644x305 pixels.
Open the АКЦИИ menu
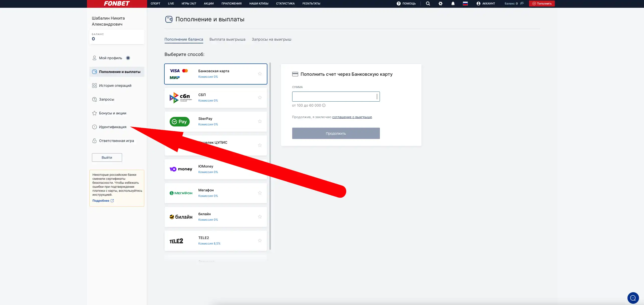pyautogui.click(x=209, y=4)
